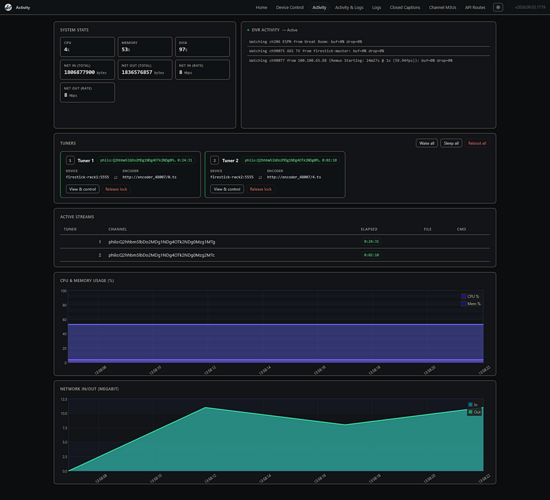Viewport: 550px width, 500px height.
Task: Click the CPU stat card
Action: coord(87,47)
